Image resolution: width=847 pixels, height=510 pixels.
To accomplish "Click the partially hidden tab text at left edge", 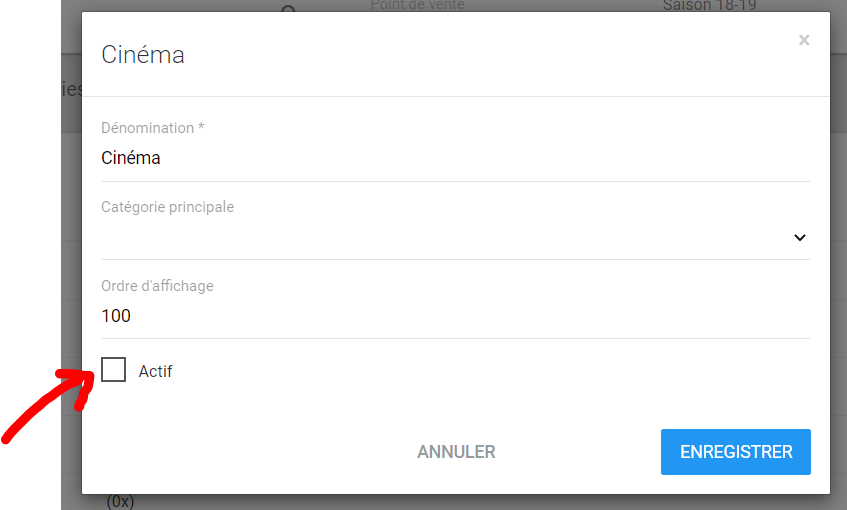I will (x=71, y=89).
